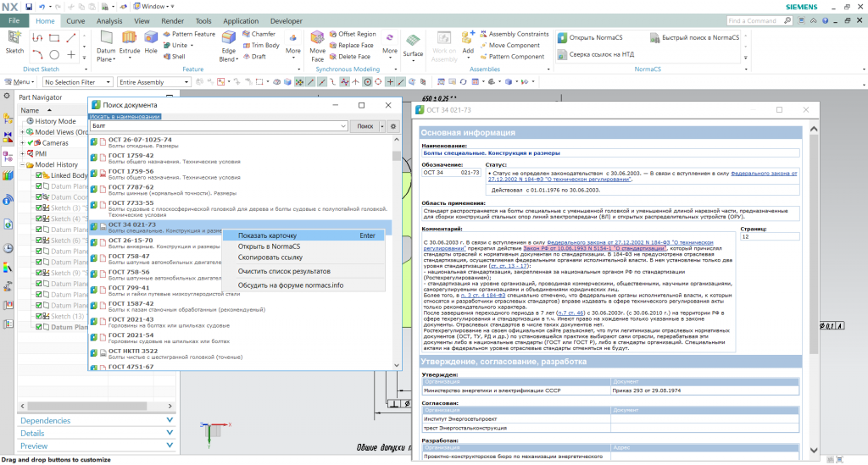Click the Replace Face command
Viewport: 868px width, 465px height.
coord(352,45)
